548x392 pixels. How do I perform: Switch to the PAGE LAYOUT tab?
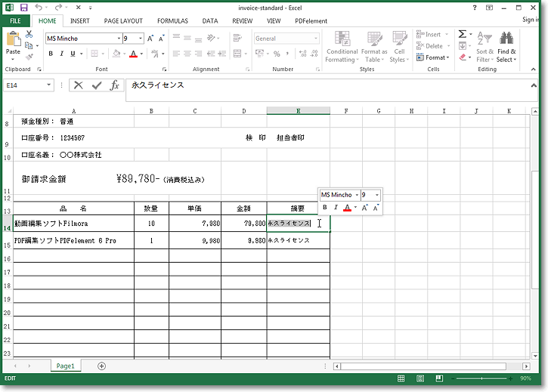pos(123,21)
